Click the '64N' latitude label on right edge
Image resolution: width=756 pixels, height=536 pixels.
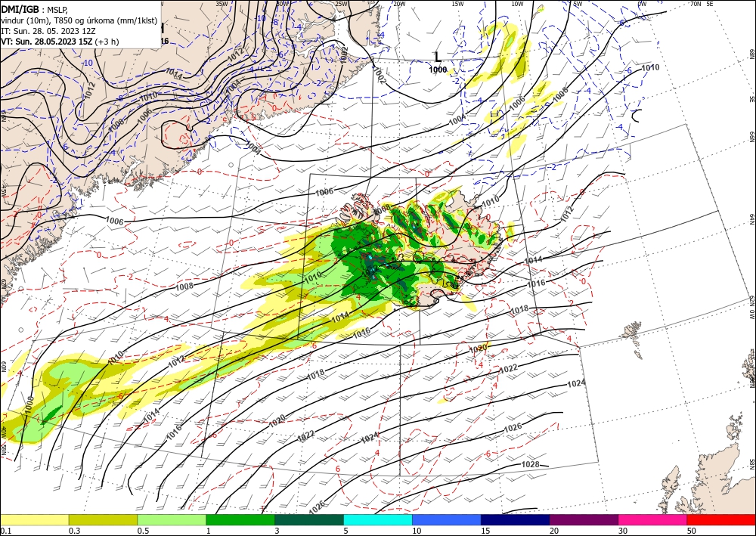pos(752,219)
